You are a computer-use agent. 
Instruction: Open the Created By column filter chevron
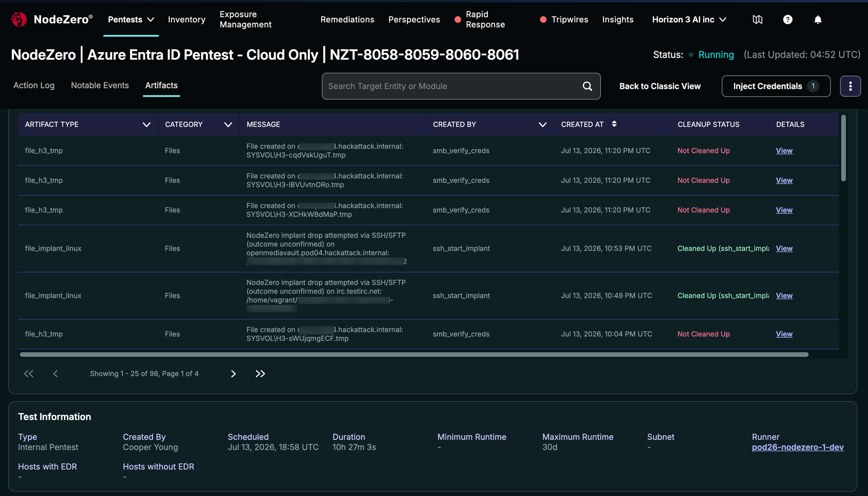(543, 124)
